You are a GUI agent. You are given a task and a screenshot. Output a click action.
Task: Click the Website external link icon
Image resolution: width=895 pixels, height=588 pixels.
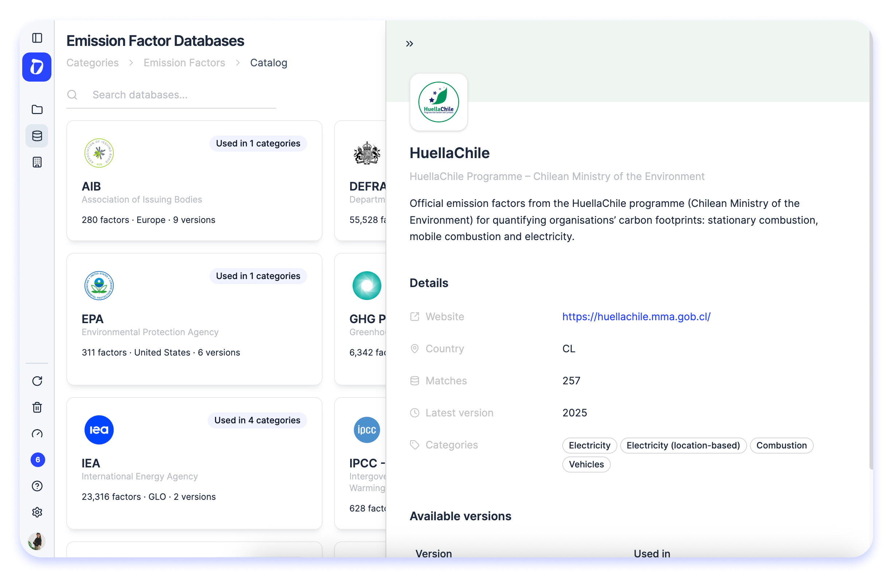tap(415, 317)
